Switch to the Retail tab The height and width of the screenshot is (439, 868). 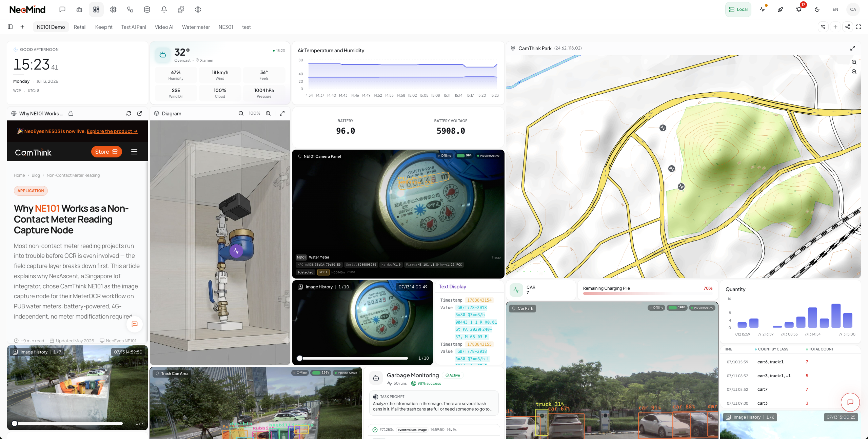click(80, 27)
